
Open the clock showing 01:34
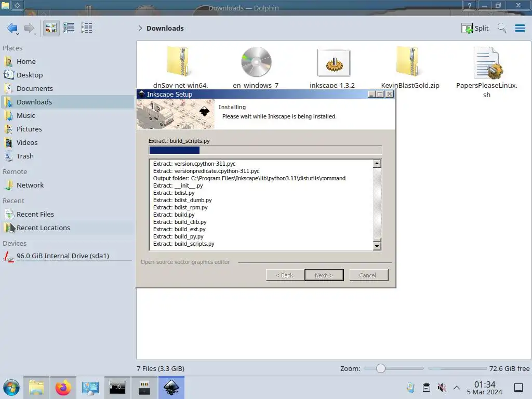pyautogui.click(x=485, y=388)
